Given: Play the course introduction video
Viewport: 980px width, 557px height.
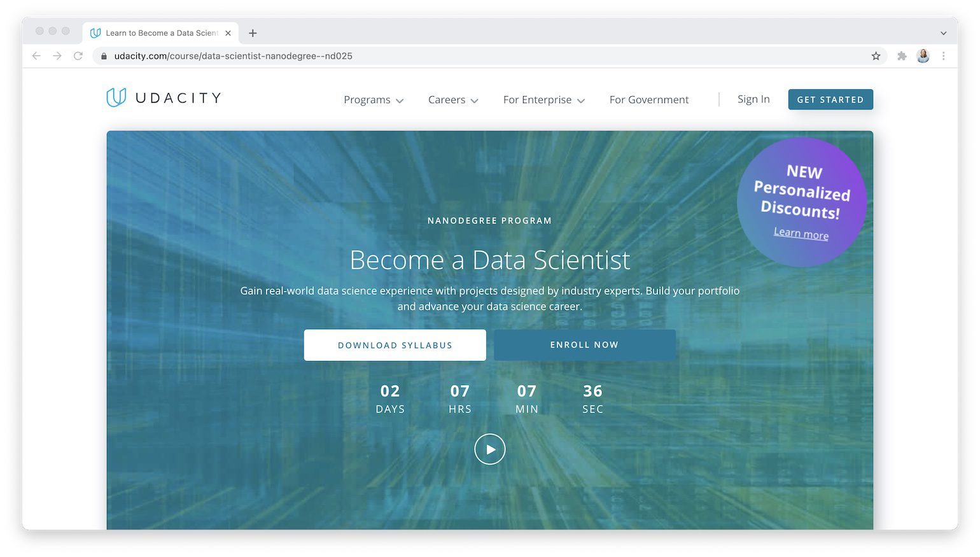Looking at the screenshot, I should 489,449.
